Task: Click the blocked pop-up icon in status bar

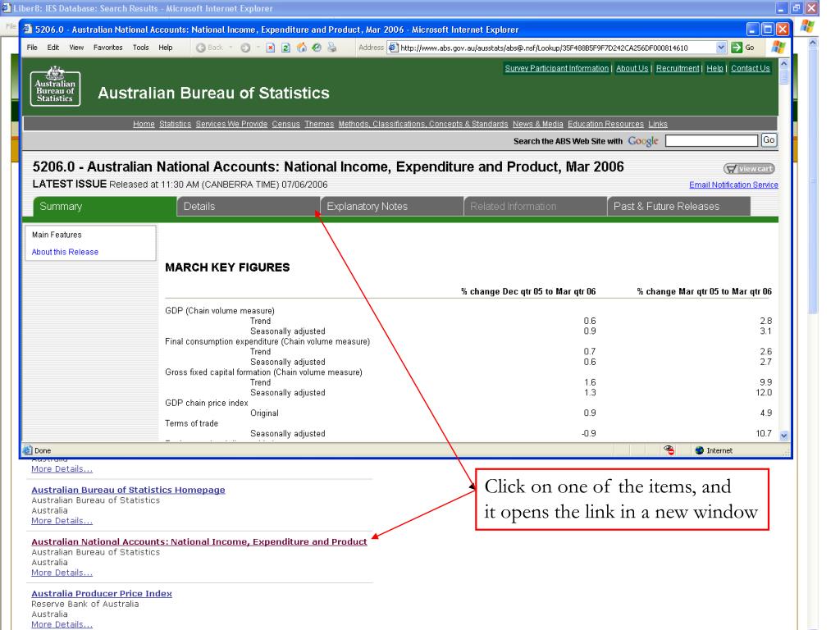Action: pos(669,450)
